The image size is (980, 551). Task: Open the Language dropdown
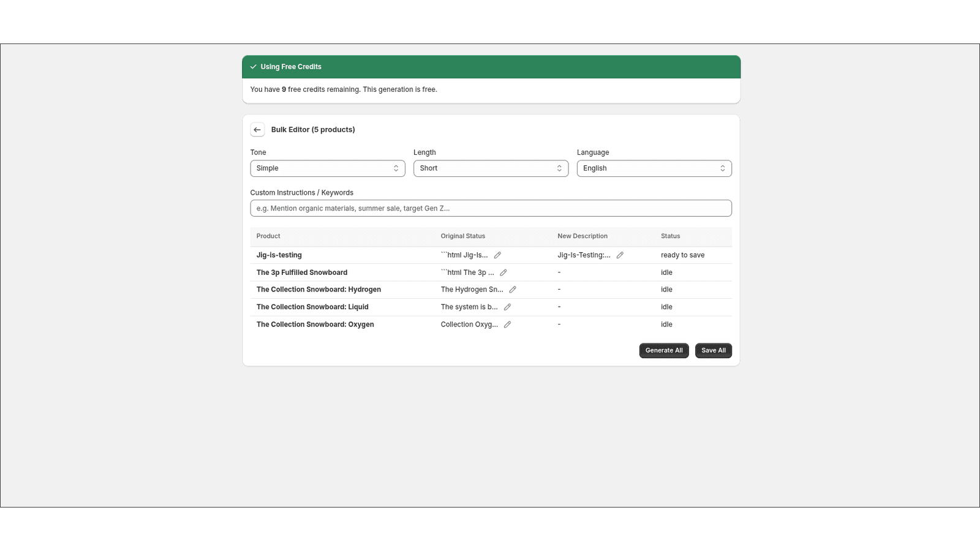tap(654, 168)
